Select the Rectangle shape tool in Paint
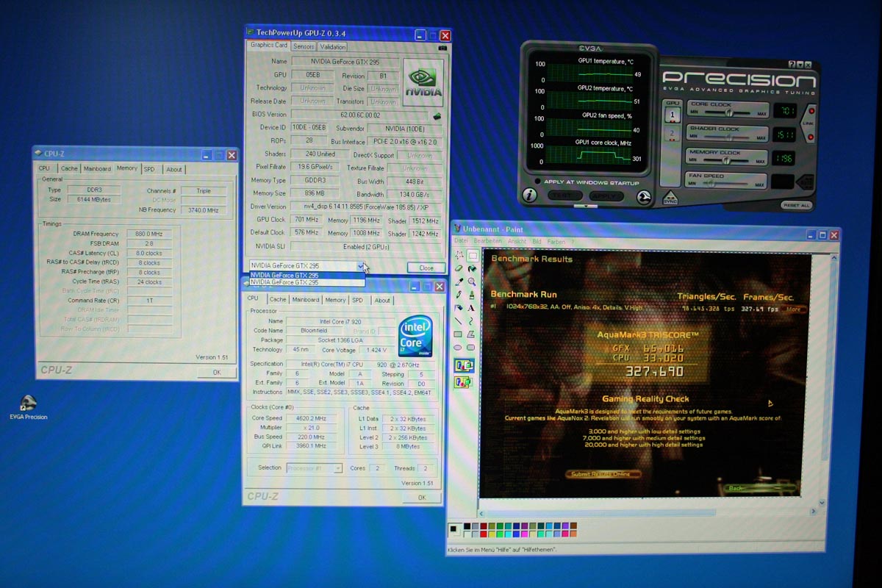Image resolution: width=882 pixels, height=588 pixels. click(458, 334)
